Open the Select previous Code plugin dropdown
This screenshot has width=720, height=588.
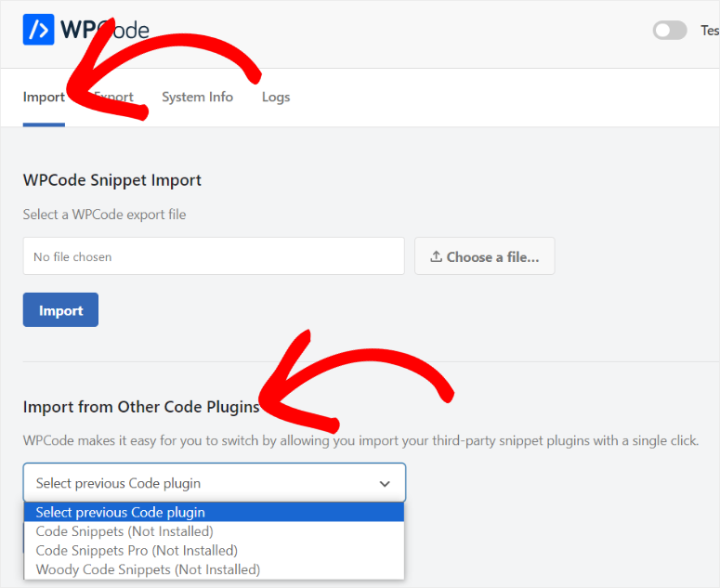click(x=215, y=482)
